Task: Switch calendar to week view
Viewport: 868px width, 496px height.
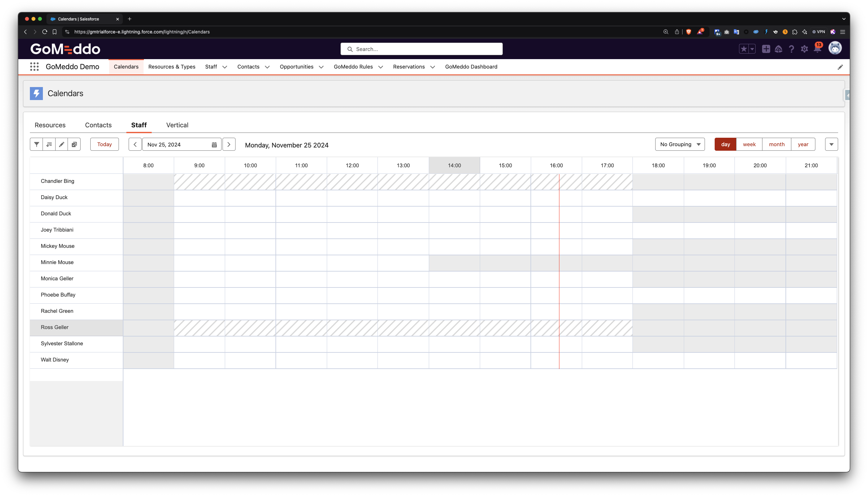Action: tap(749, 145)
